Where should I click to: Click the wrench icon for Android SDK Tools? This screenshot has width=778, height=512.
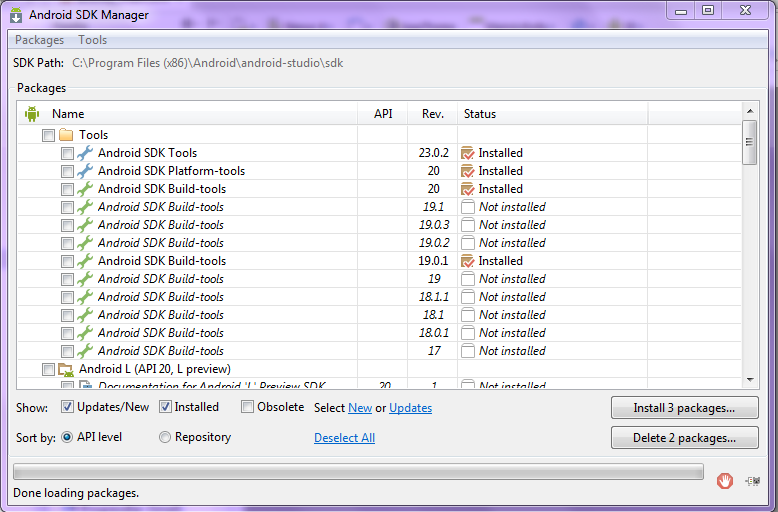85,153
